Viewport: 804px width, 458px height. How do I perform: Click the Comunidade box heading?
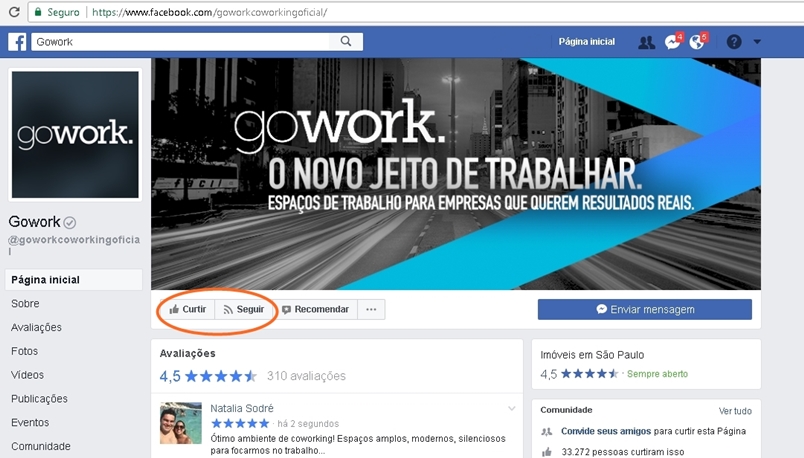click(566, 410)
